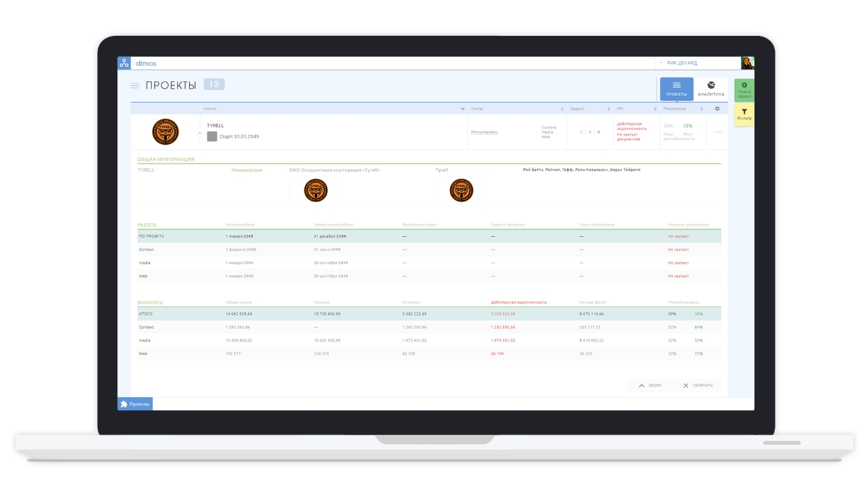
Task: Click the user avatar in top corner
Action: pos(747,63)
